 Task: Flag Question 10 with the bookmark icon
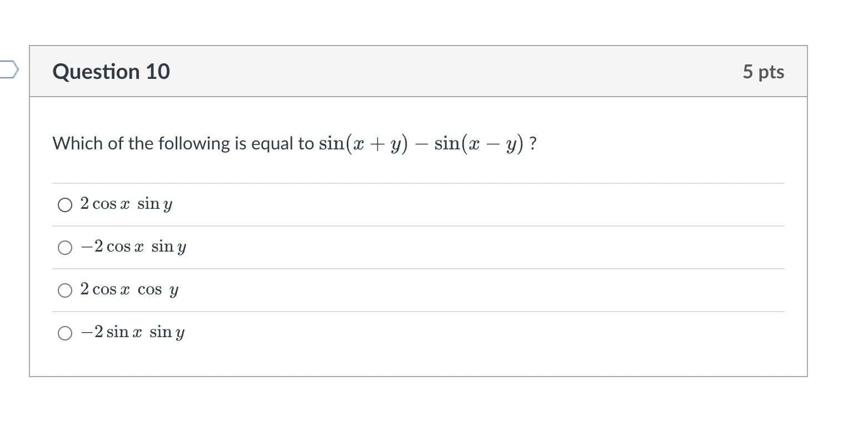pos(9,71)
